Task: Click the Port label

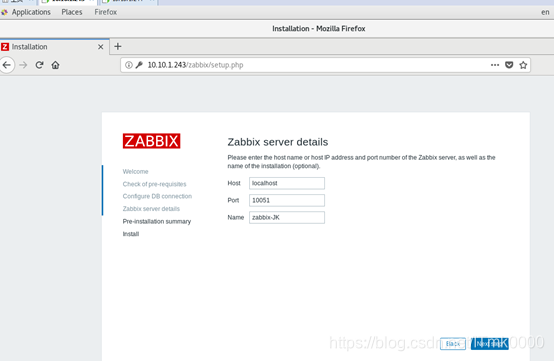Action: point(233,200)
